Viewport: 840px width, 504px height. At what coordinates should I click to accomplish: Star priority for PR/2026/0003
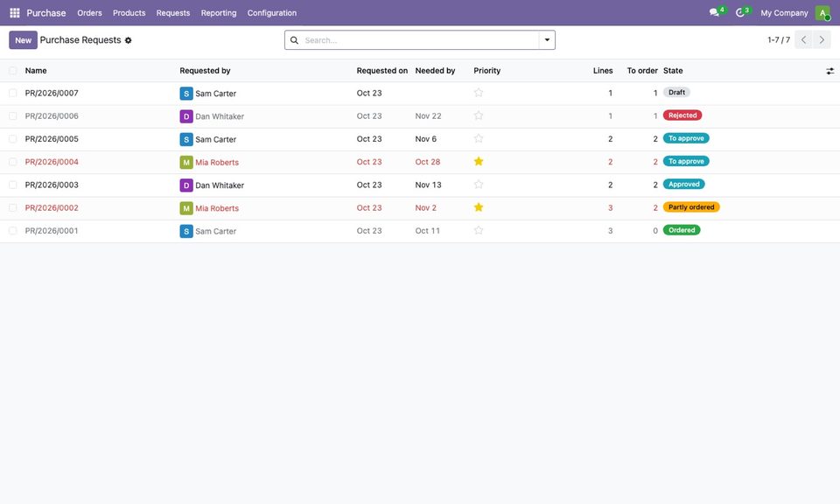pyautogui.click(x=479, y=185)
